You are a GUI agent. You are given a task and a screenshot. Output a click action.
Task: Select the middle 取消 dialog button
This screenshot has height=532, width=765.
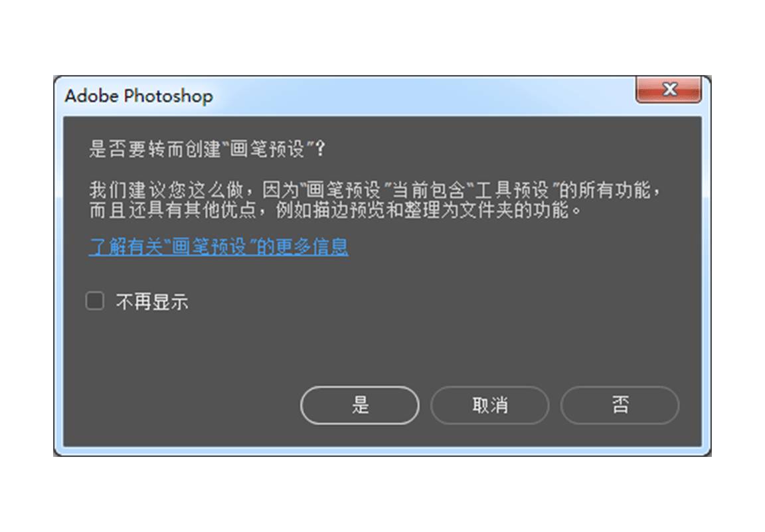490,405
